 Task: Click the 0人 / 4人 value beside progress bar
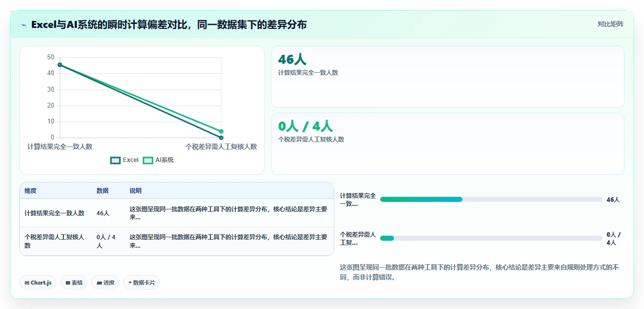[x=614, y=238]
